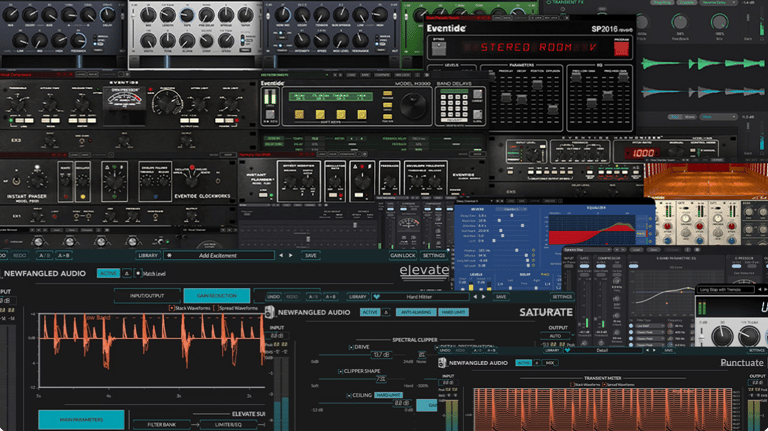This screenshot has width=768, height=431.
Task: Click the Harmonizer red 1000 pitch display
Action: 643,153
